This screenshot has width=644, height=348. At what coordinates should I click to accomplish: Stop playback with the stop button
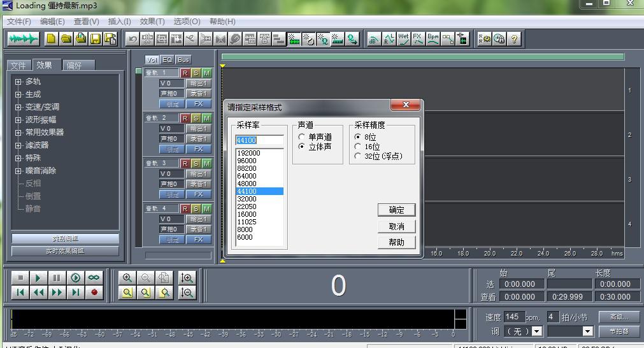(20, 278)
